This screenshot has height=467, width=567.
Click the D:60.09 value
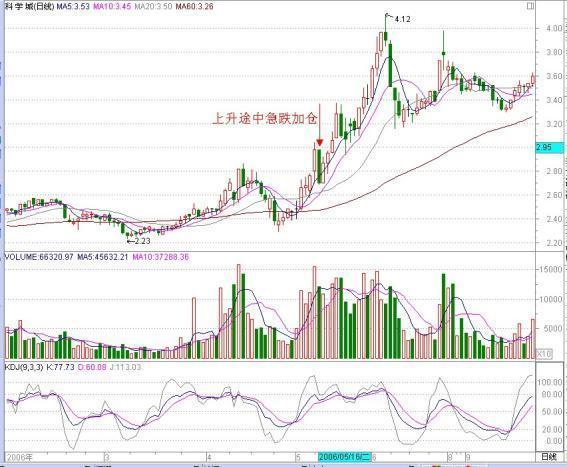(92, 367)
